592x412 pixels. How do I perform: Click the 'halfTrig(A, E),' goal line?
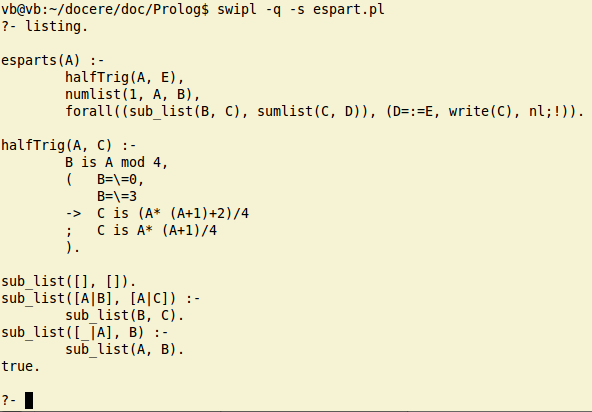tap(125, 77)
